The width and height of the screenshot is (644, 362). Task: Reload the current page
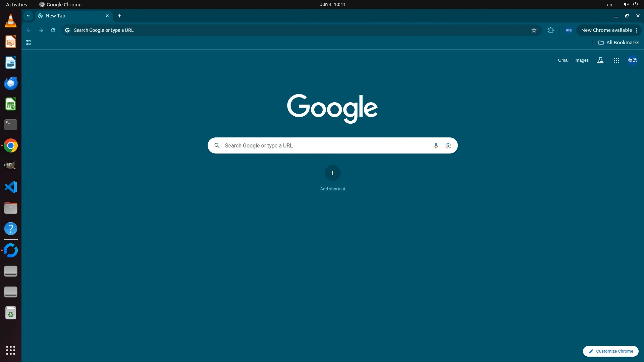(x=53, y=30)
